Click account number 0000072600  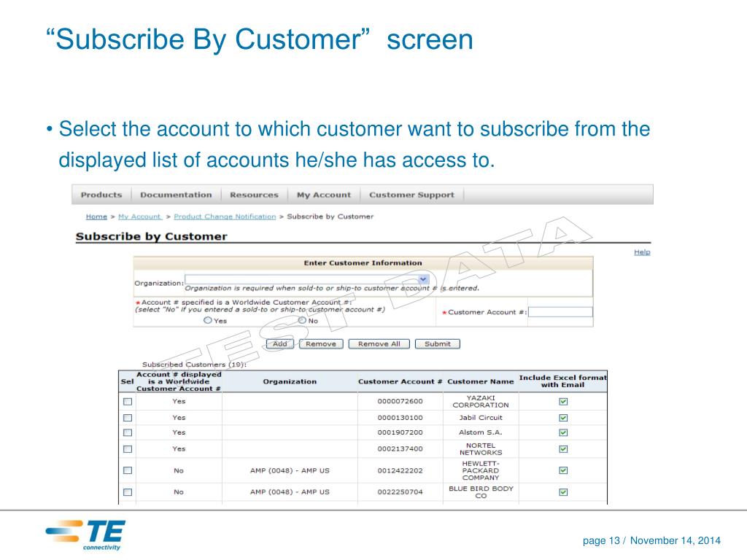[400, 402]
